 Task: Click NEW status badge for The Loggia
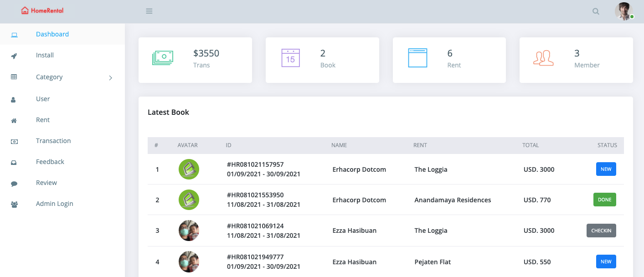[x=606, y=169]
